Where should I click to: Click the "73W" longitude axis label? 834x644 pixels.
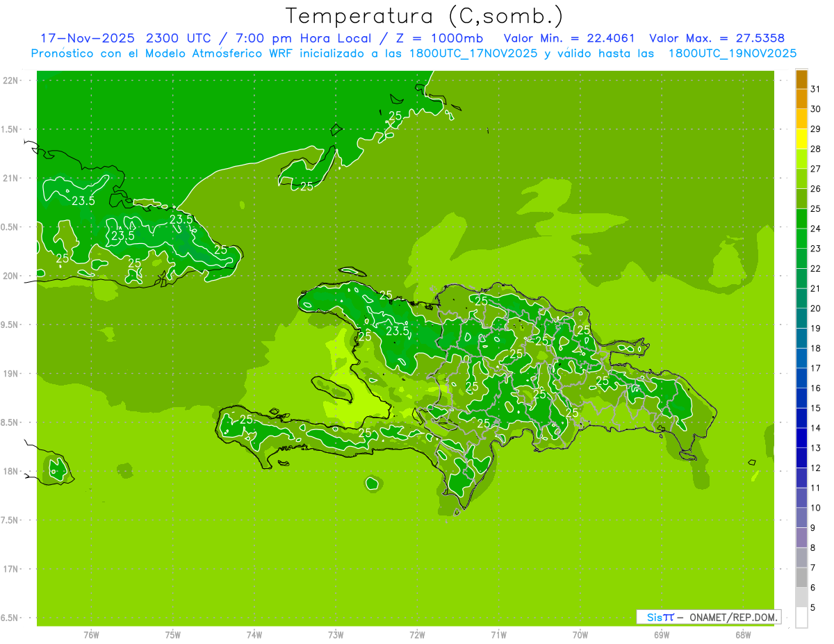pyautogui.click(x=336, y=634)
